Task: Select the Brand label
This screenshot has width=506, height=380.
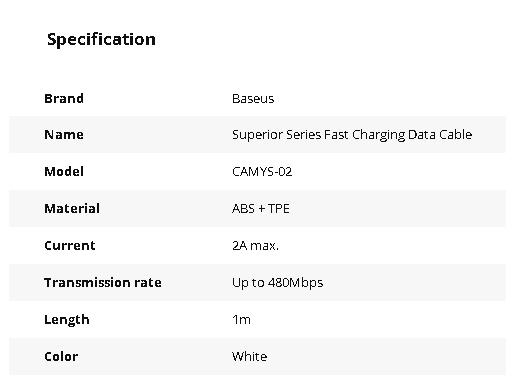Action: [64, 99]
